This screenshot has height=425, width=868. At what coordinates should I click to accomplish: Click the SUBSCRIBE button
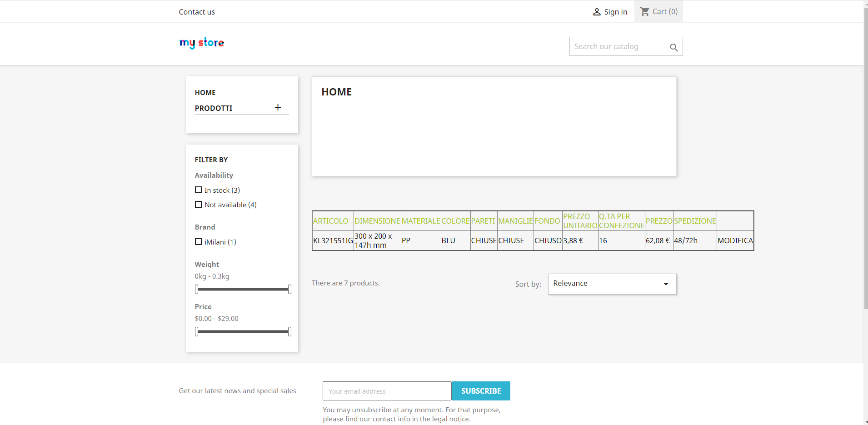point(481,391)
